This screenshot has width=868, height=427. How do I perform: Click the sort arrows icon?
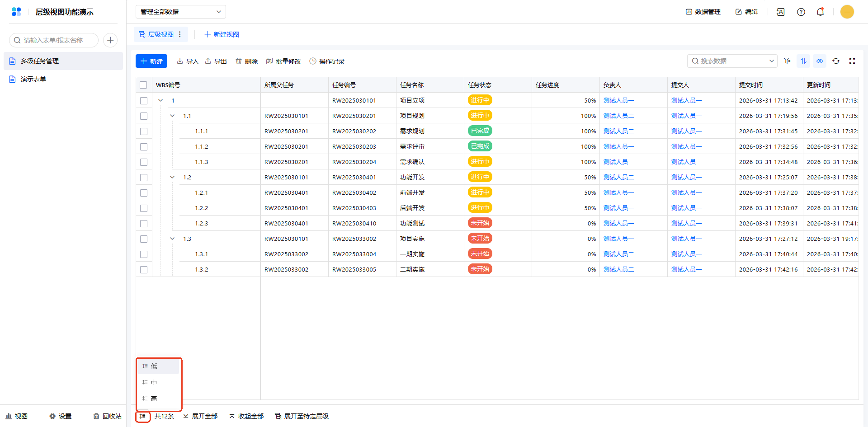click(x=803, y=61)
